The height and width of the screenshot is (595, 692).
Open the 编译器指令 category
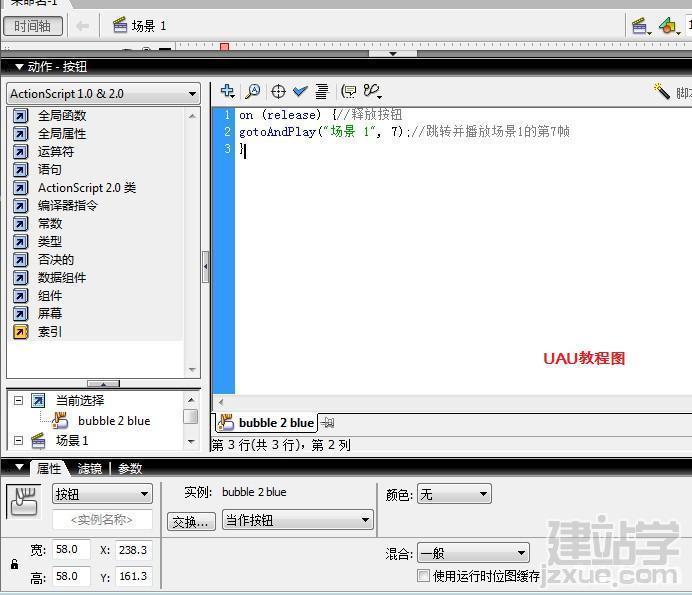click(x=68, y=206)
